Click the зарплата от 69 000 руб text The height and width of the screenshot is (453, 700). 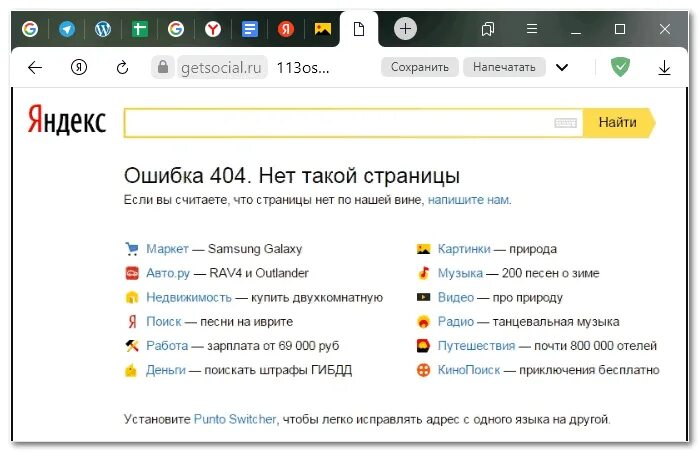[x=273, y=345]
